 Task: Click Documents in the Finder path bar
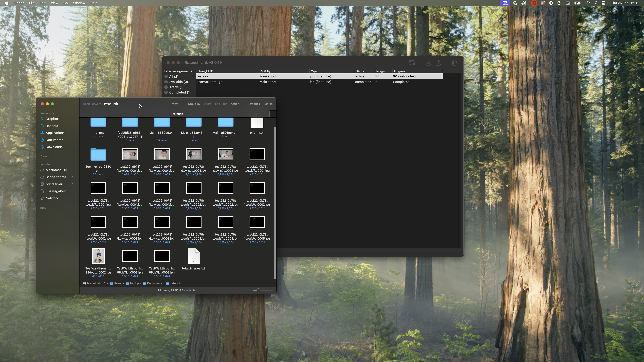[154, 283]
